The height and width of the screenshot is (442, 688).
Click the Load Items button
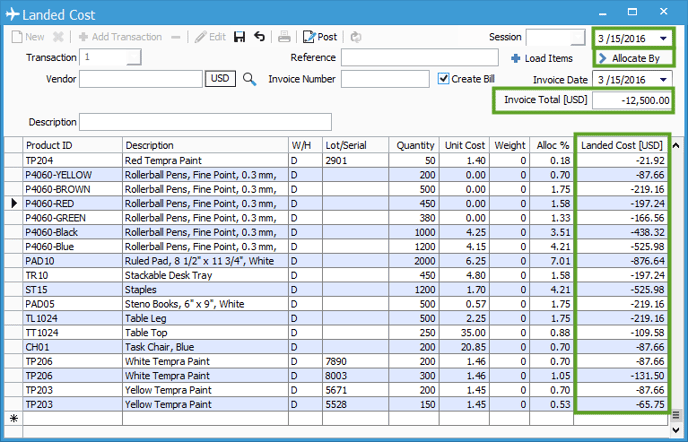pyautogui.click(x=542, y=58)
